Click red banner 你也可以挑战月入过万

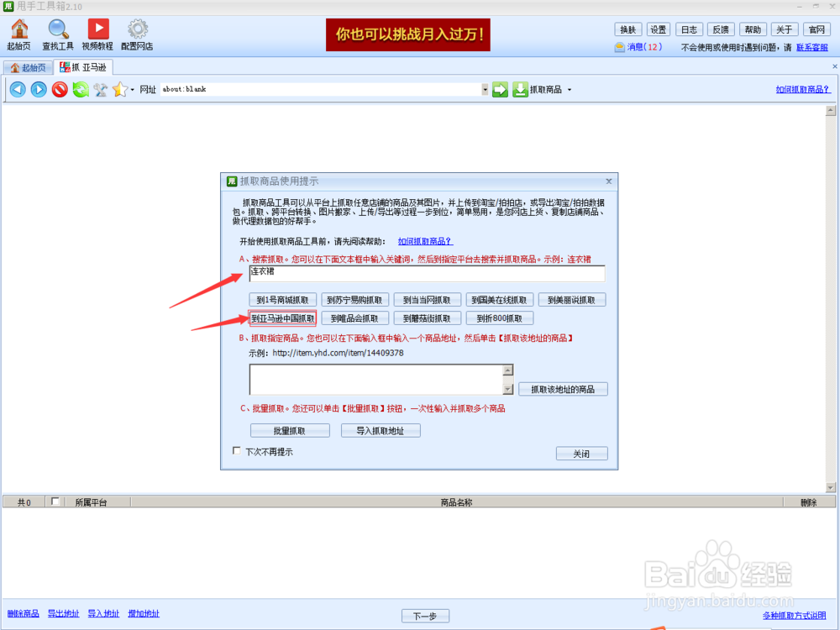(x=407, y=34)
